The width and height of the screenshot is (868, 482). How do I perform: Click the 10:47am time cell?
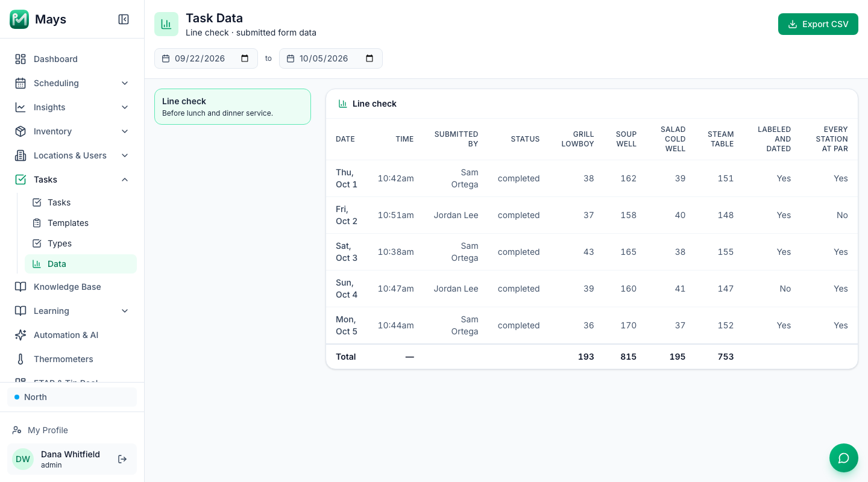395,289
